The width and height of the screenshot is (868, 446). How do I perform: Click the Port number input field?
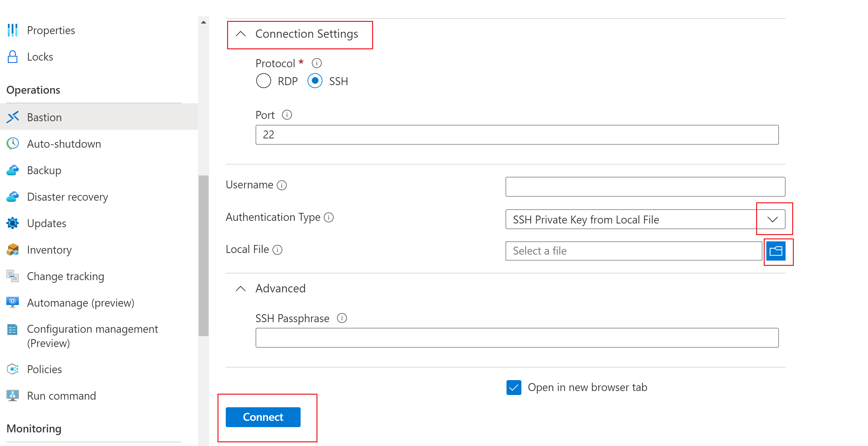coord(517,134)
